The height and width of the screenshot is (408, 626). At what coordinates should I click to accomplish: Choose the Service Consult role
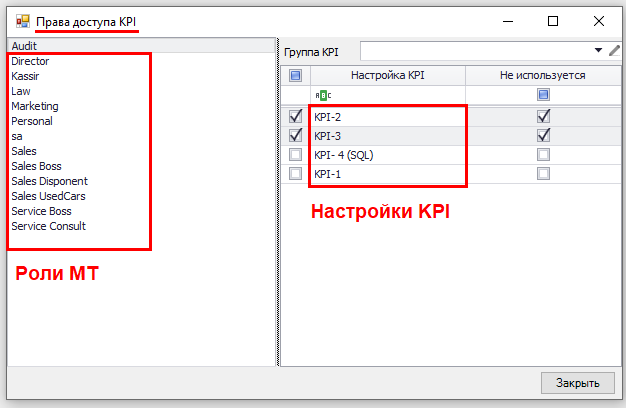(48, 226)
